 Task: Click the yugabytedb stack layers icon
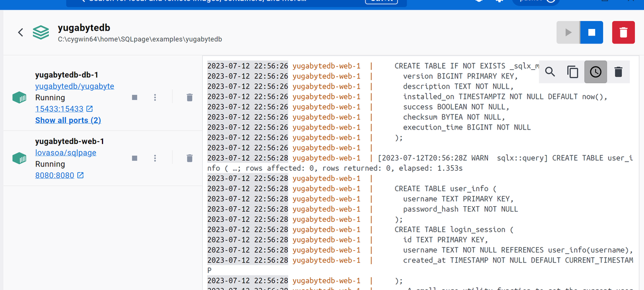click(x=41, y=32)
